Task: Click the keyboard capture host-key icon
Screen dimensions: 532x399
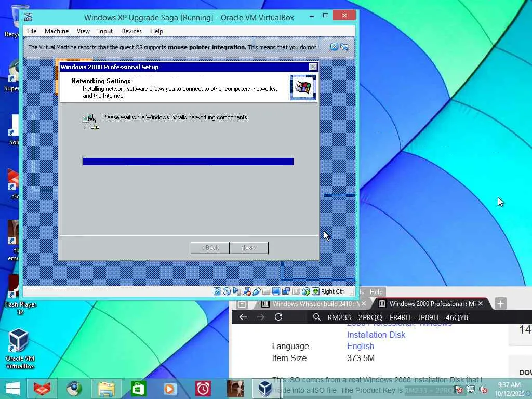Action: click(x=315, y=291)
